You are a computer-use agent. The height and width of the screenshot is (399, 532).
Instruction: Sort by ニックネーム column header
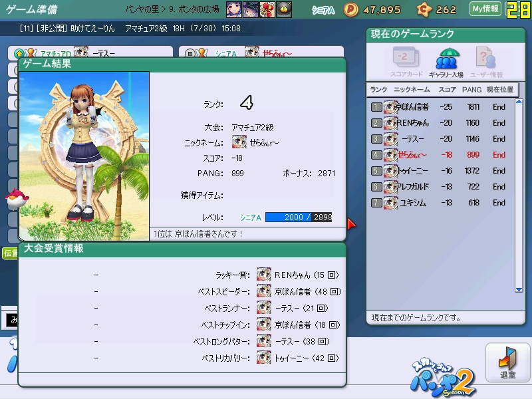click(x=412, y=90)
